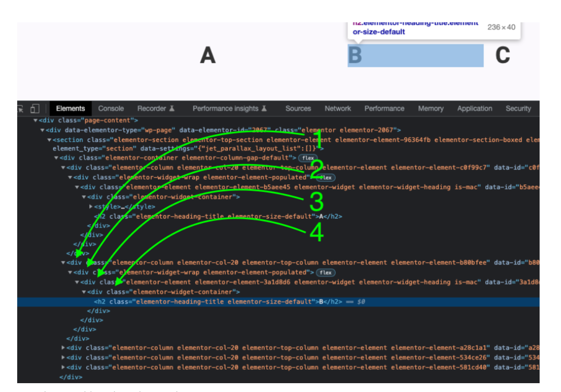Expand the collapsed style node
This screenshot has height=392, width=561.
[x=91, y=206]
